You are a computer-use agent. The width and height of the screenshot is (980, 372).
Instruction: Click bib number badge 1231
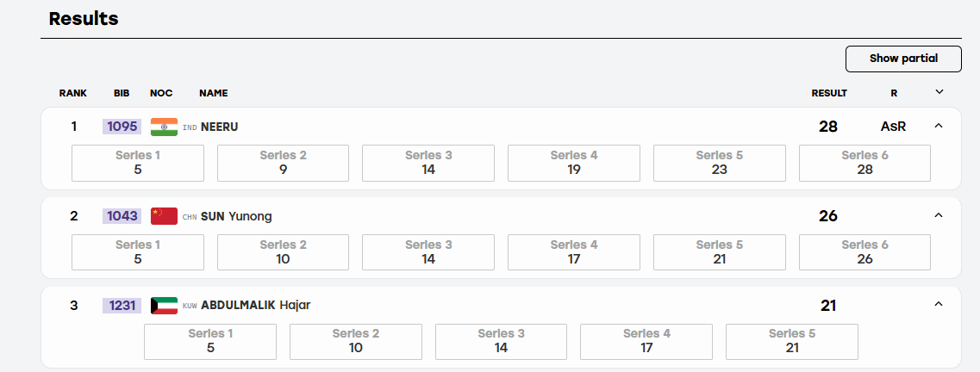[122, 305]
